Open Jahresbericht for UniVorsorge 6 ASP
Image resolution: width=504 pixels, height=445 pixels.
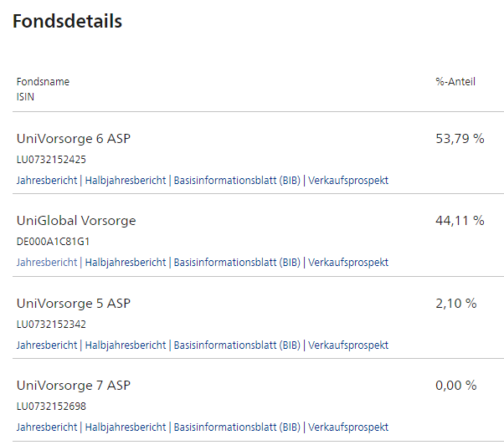47,181
